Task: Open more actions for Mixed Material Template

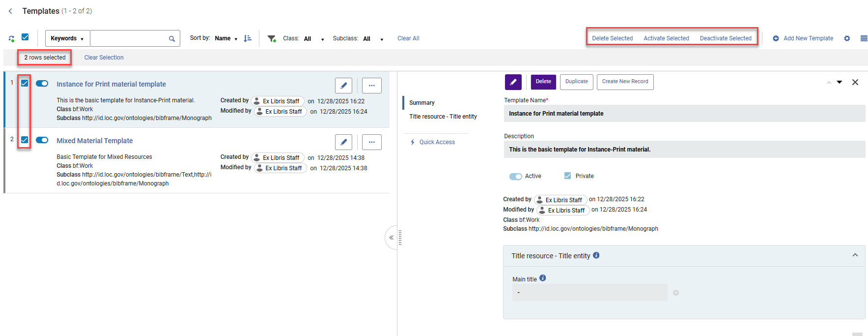Action: pyautogui.click(x=372, y=142)
